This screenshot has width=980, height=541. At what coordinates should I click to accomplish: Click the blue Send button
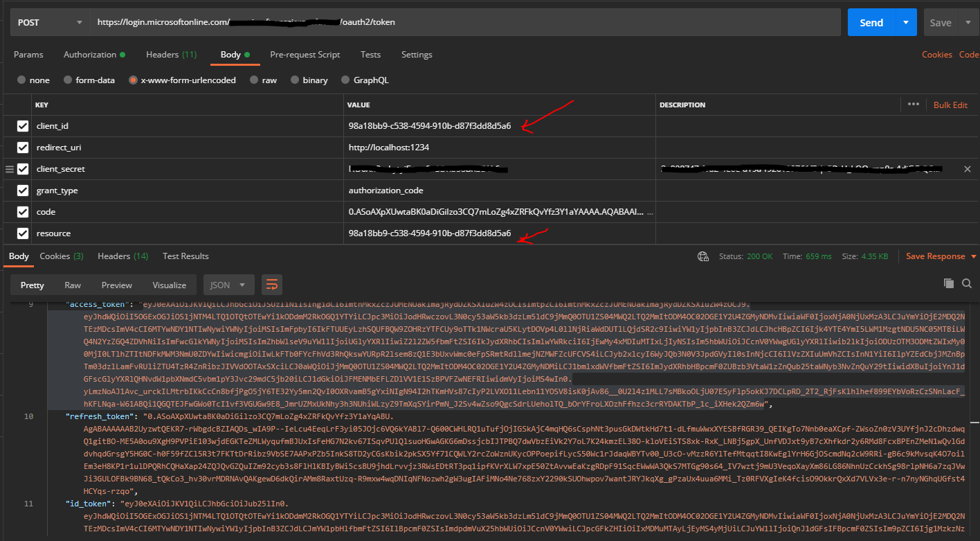point(871,22)
